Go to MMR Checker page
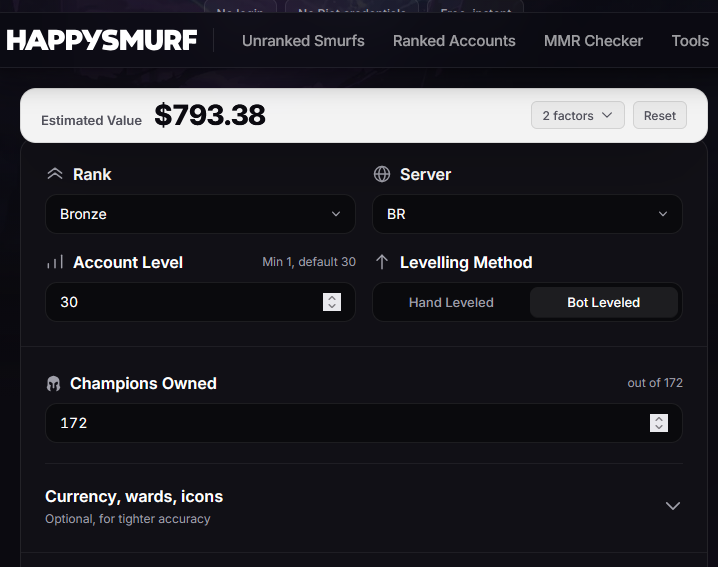718x567 pixels. (x=593, y=41)
